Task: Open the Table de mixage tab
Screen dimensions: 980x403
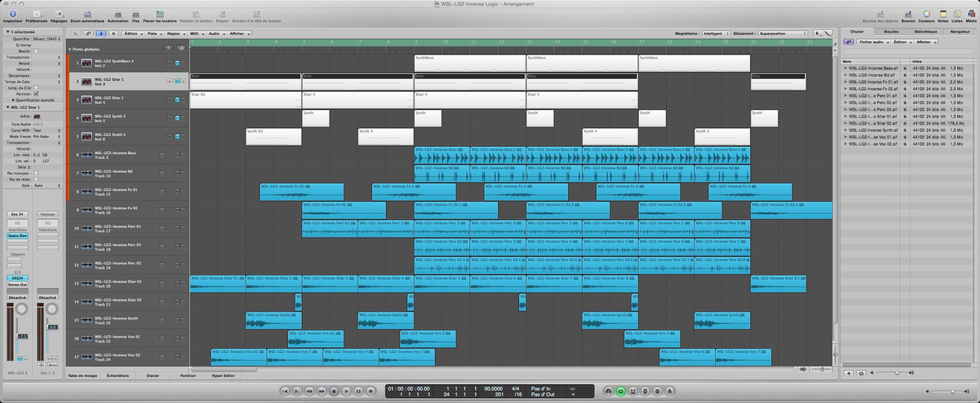Action: (82, 375)
